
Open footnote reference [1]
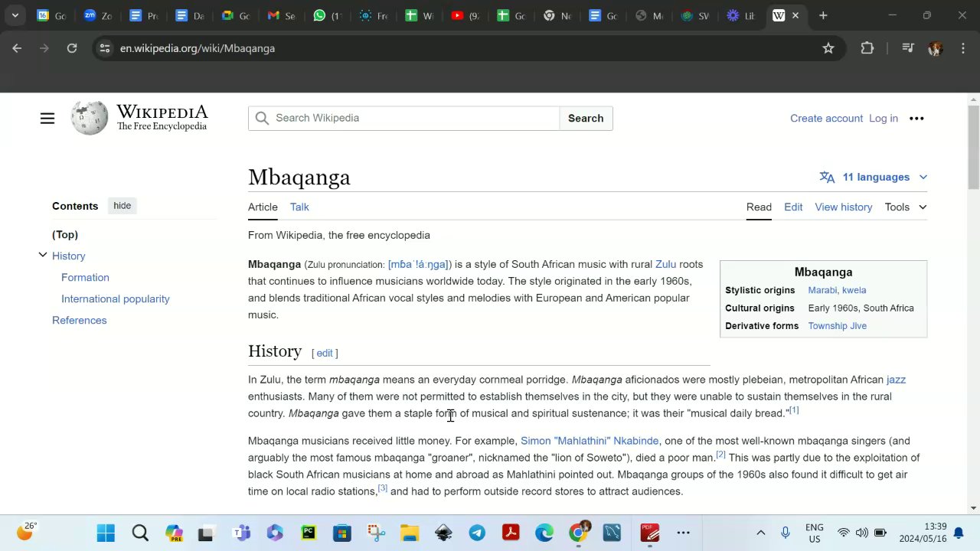794,410
